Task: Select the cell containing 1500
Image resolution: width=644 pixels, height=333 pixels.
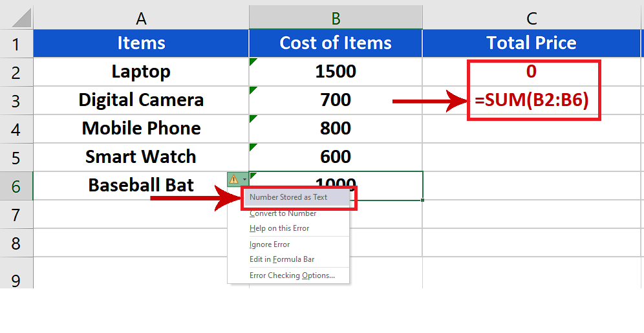Action: pos(336,72)
